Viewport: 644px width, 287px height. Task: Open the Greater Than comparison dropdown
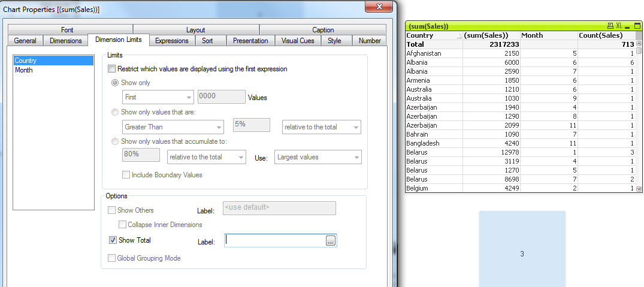(x=173, y=127)
